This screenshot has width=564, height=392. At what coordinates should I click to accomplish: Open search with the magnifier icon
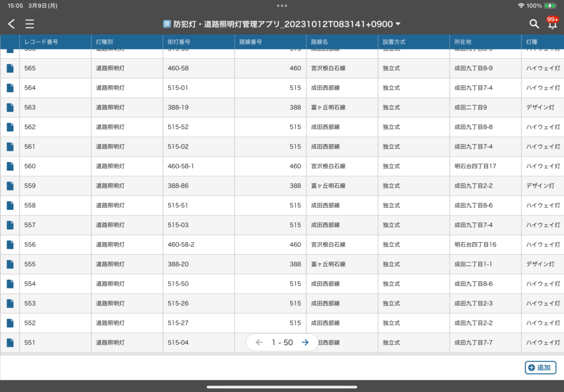click(534, 24)
